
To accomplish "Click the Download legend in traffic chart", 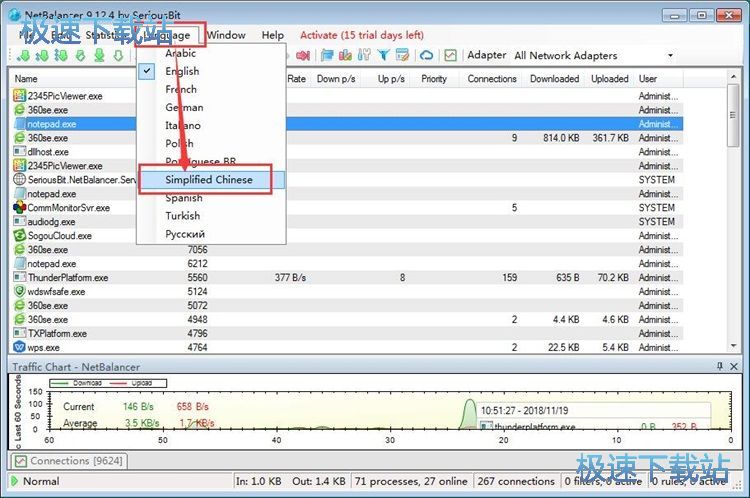I will (x=77, y=383).
